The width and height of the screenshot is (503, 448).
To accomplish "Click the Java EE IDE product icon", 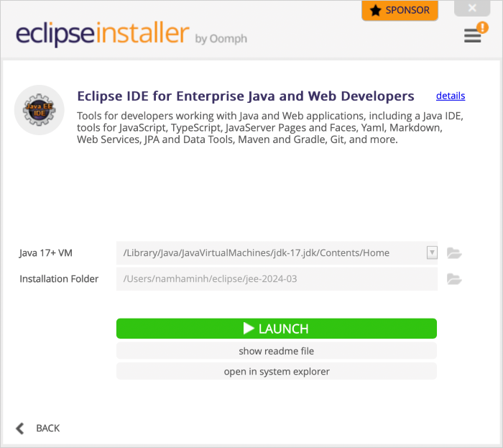I will pos(39,110).
